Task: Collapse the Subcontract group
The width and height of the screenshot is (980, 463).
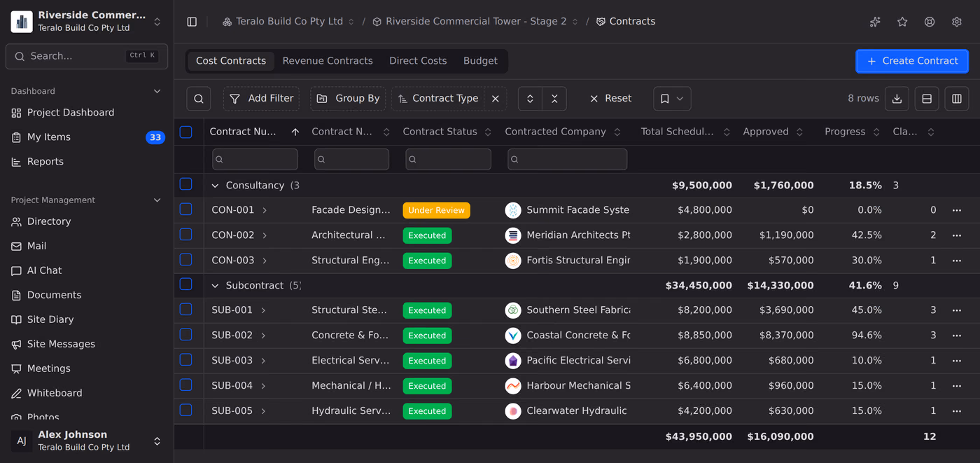Action: pos(216,286)
